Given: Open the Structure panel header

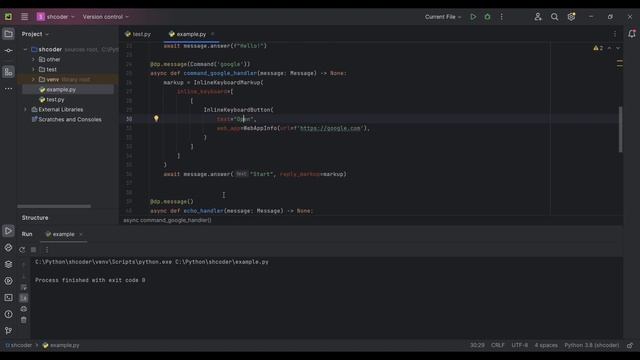Looking at the screenshot, I should [35, 218].
